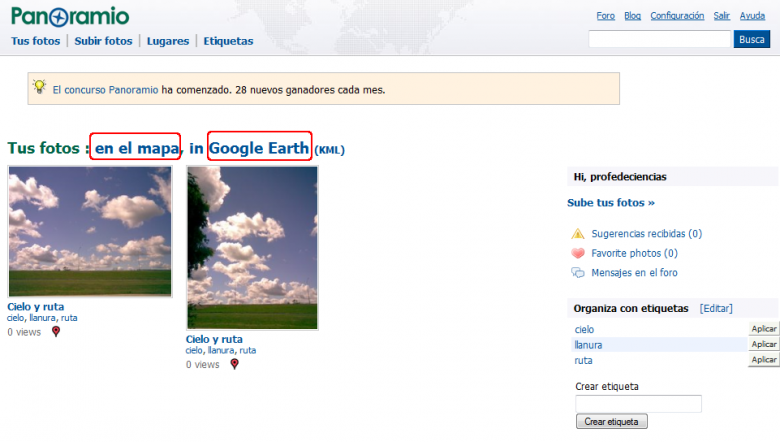Viewport: 780px width, 442px height.
Task: Click the heart icon beside Favorite photos
Action: click(578, 253)
